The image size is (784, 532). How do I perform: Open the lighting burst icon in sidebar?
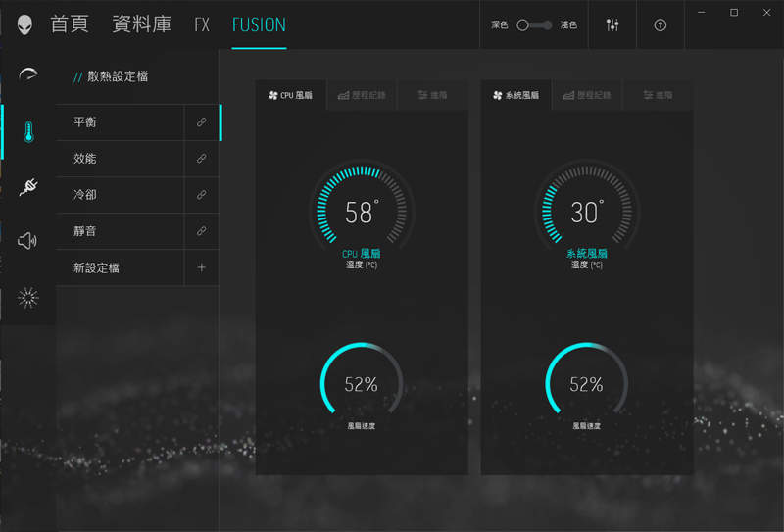pyautogui.click(x=28, y=298)
